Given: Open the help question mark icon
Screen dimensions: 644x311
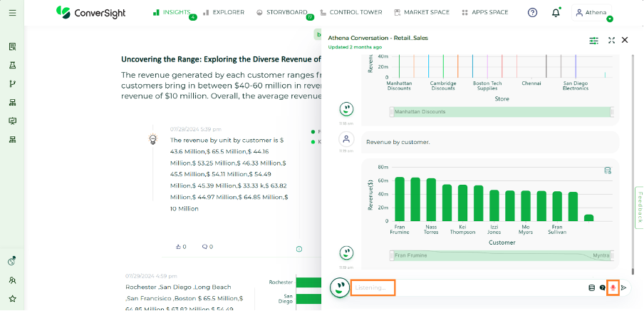Looking at the screenshot, I should [532, 13].
